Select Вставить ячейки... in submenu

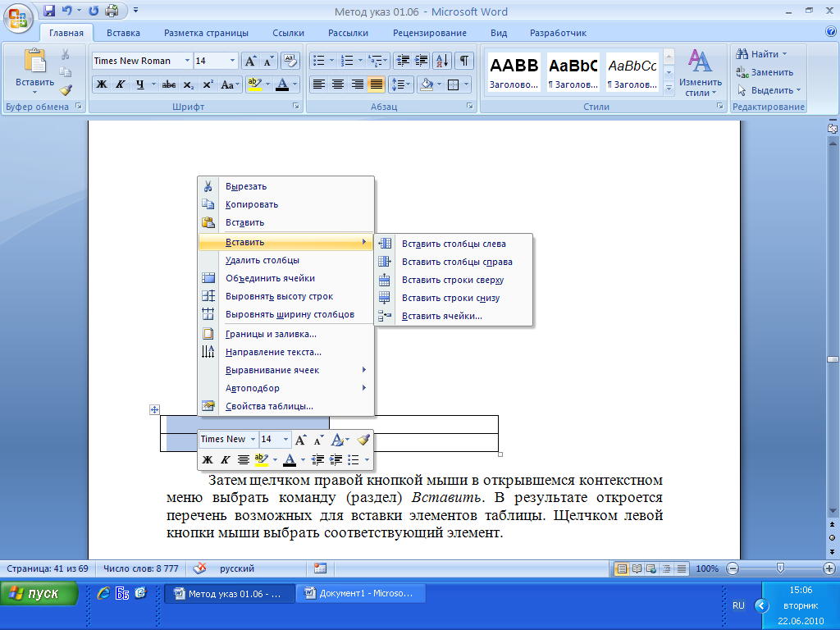pyautogui.click(x=453, y=316)
